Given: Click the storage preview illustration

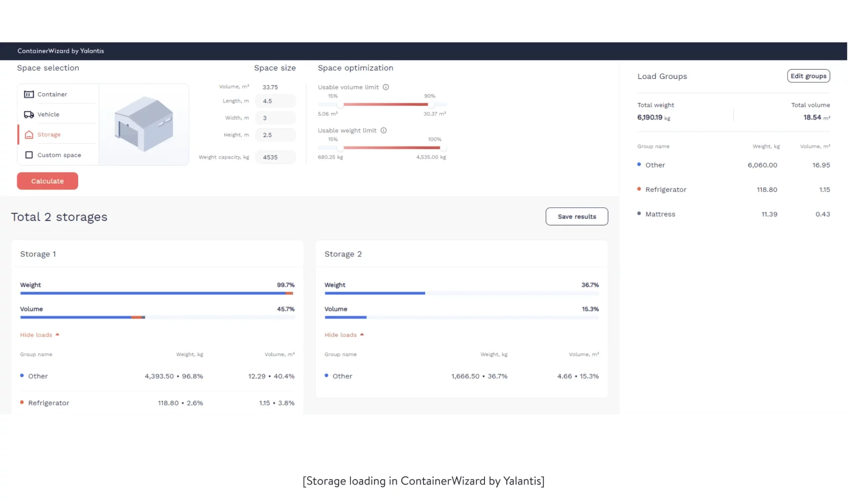Looking at the screenshot, I should tap(144, 124).
